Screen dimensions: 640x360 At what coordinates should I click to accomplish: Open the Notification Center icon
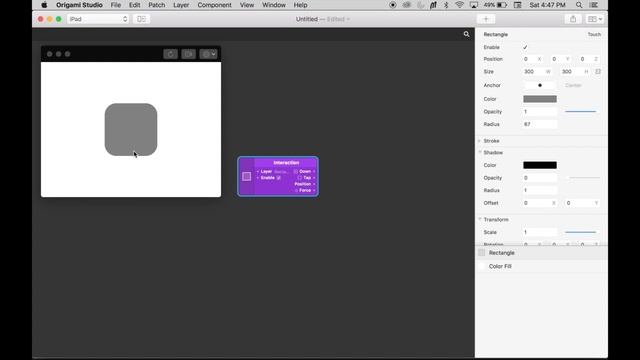click(x=594, y=5)
